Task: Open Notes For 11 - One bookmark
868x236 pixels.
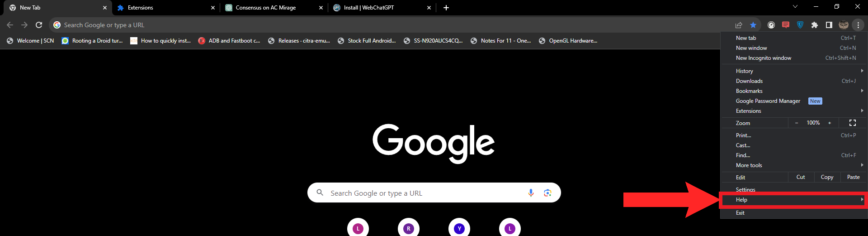Action: pos(501,41)
